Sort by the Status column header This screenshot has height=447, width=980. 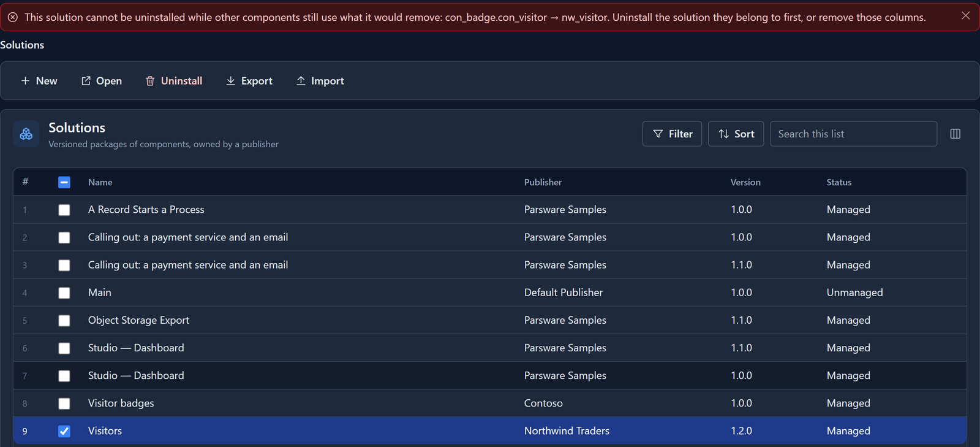(x=839, y=182)
